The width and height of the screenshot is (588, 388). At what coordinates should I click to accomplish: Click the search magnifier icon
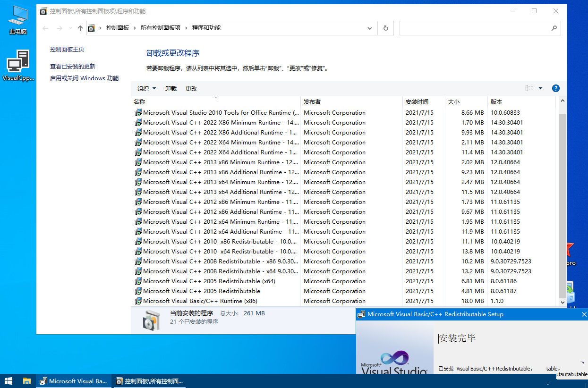click(554, 28)
